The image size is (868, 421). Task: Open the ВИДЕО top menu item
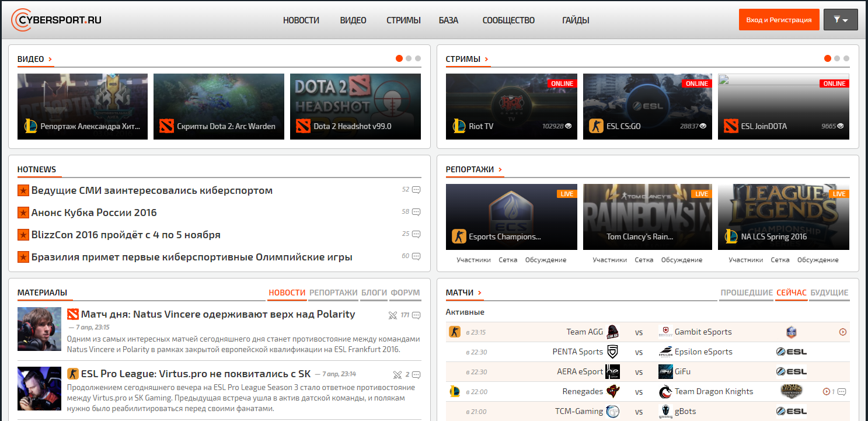tap(353, 20)
